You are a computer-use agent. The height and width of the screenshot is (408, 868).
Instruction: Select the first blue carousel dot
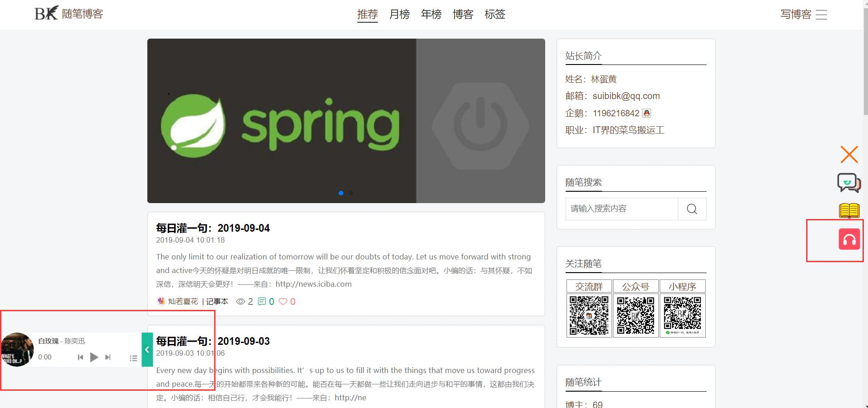click(341, 193)
